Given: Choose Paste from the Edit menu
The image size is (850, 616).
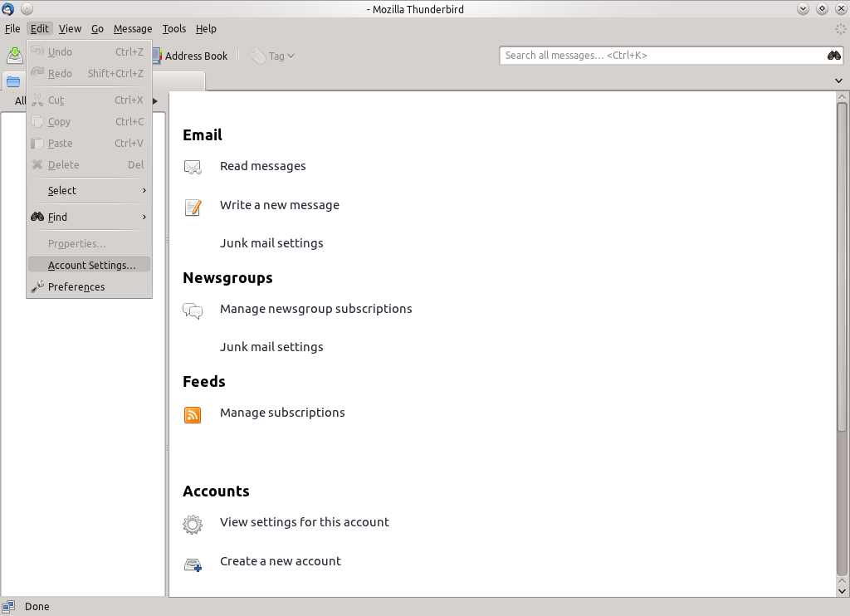Looking at the screenshot, I should pos(90,144).
